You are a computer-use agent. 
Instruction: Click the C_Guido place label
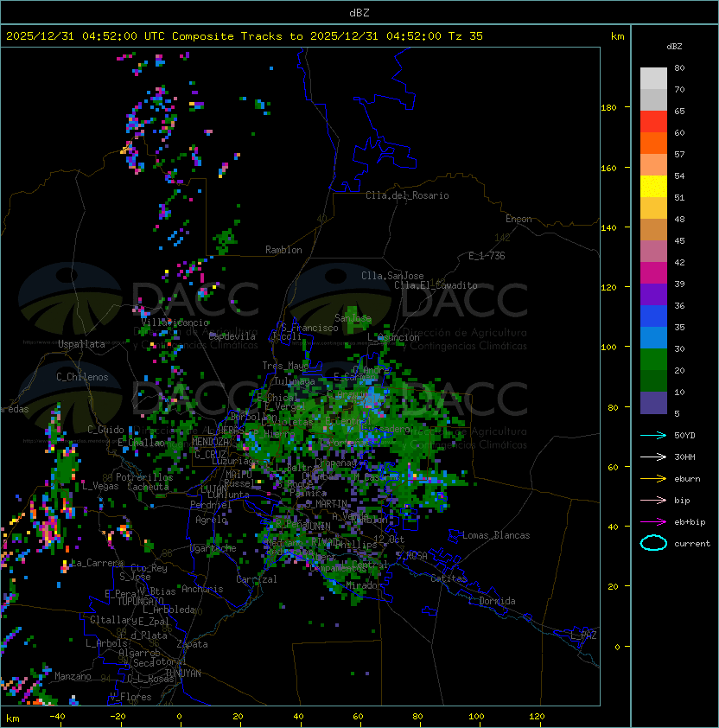(105, 430)
